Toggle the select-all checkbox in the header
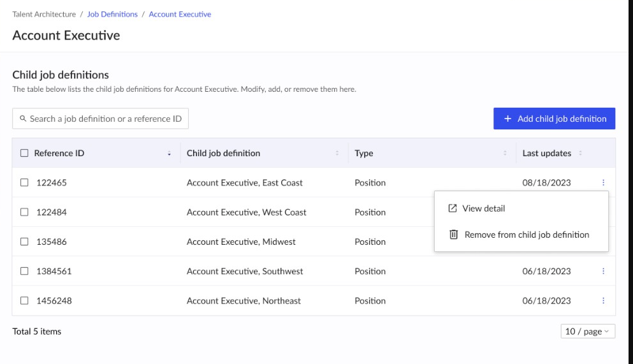The image size is (633, 364). point(25,154)
